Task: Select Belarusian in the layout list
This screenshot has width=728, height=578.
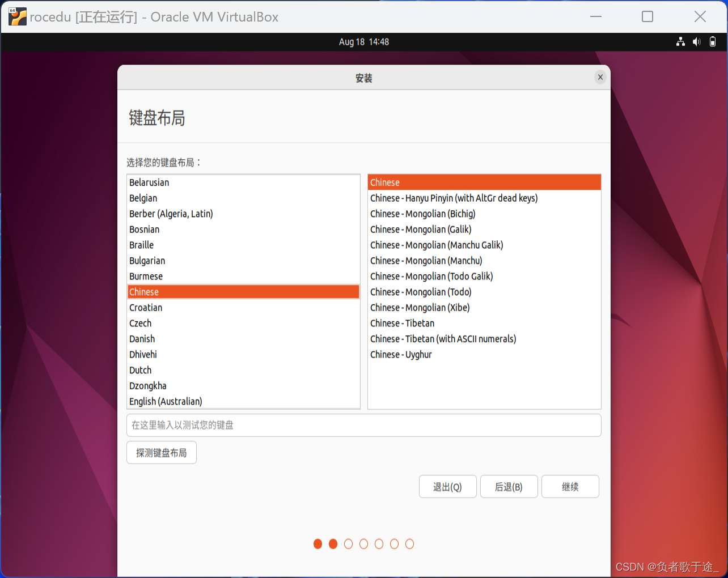Action: (244, 182)
